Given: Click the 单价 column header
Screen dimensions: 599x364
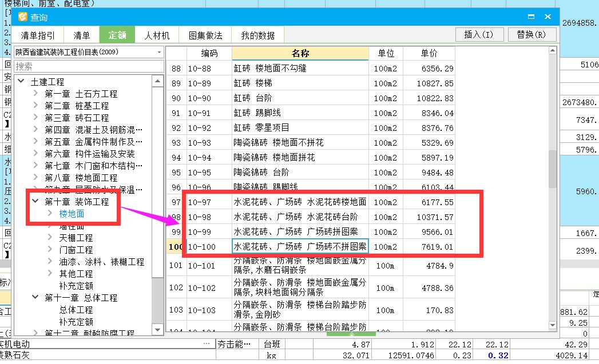Looking at the screenshot, I should [429, 53].
